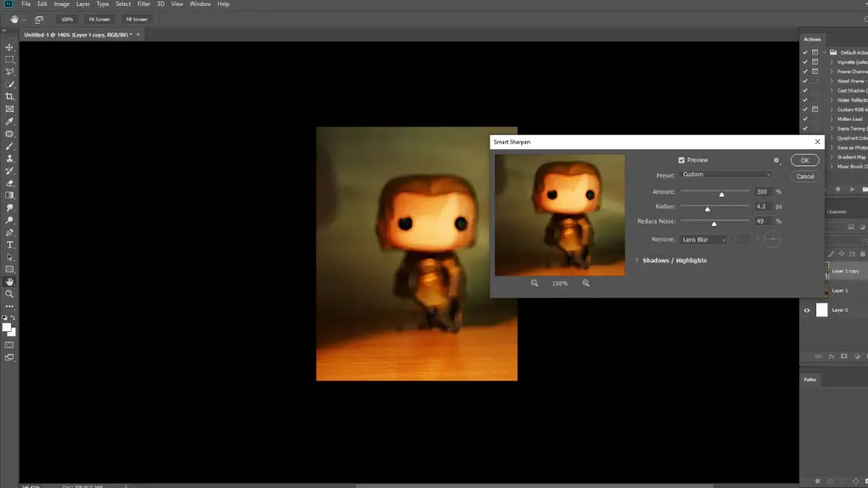Toggle the Cast Shadow action checkmark
Viewport: 868px width, 488px height.
805,90
